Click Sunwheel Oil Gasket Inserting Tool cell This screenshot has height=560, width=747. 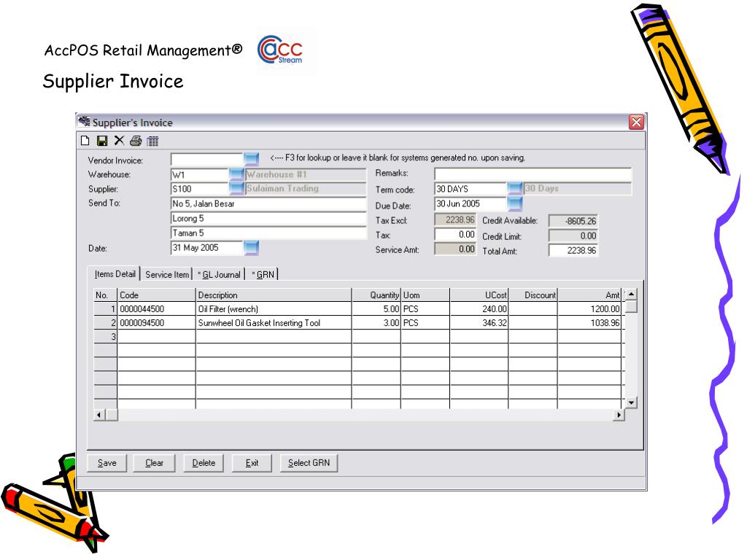click(x=274, y=322)
